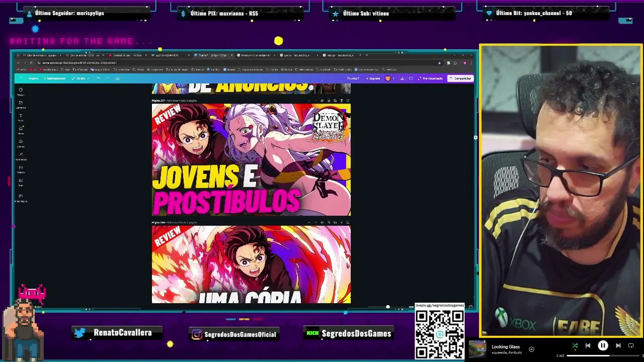
Task: Go to the previous Spotify track
Action: (x=588, y=345)
